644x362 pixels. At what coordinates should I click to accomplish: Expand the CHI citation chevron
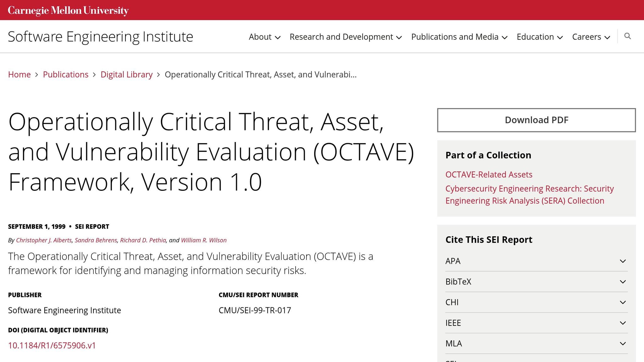623,302
